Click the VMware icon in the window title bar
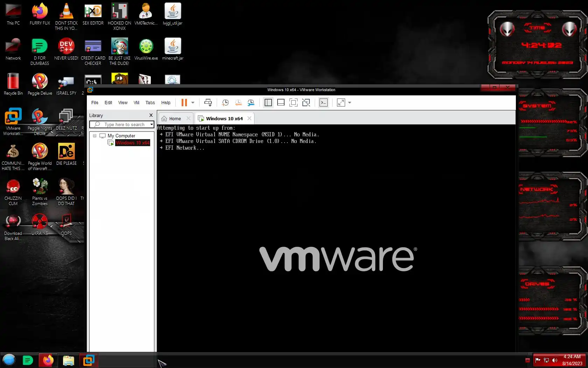 (x=90, y=90)
